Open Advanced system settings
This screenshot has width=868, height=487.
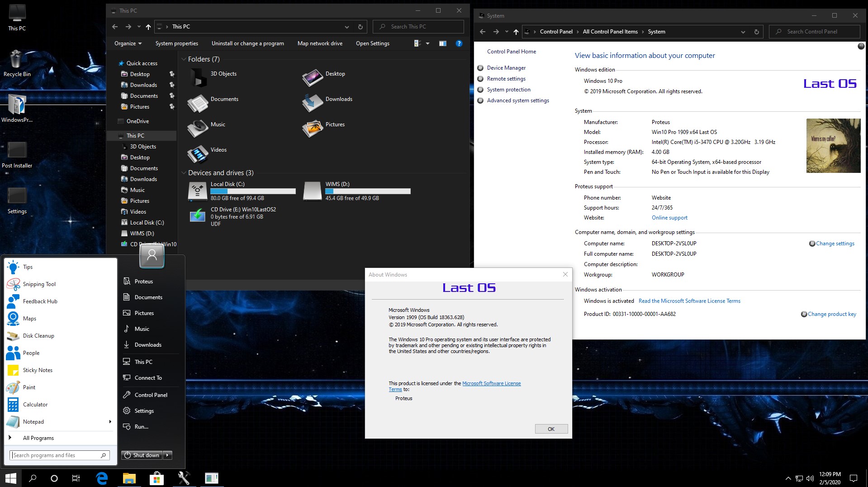[518, 100]
